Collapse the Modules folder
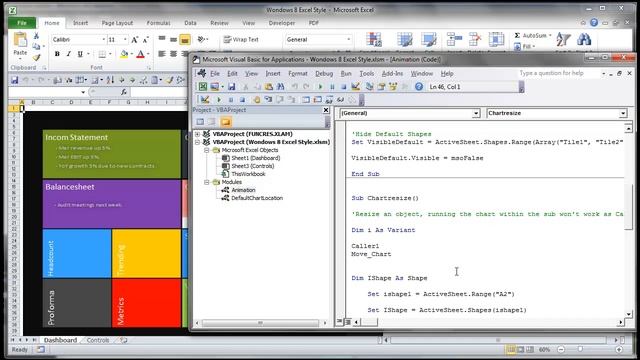This screenshot has height=360, width=640. pyautogui.click(x=207, y=182)
